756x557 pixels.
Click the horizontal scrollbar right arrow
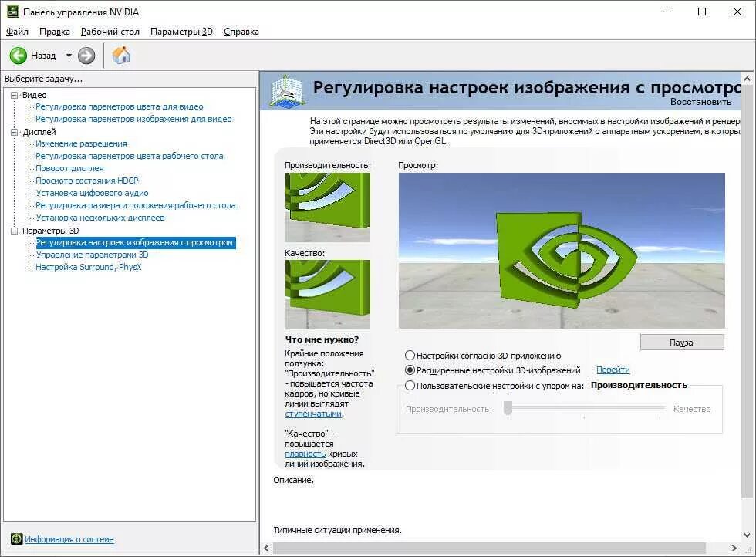pyautogui.click(x=734, y=548)
